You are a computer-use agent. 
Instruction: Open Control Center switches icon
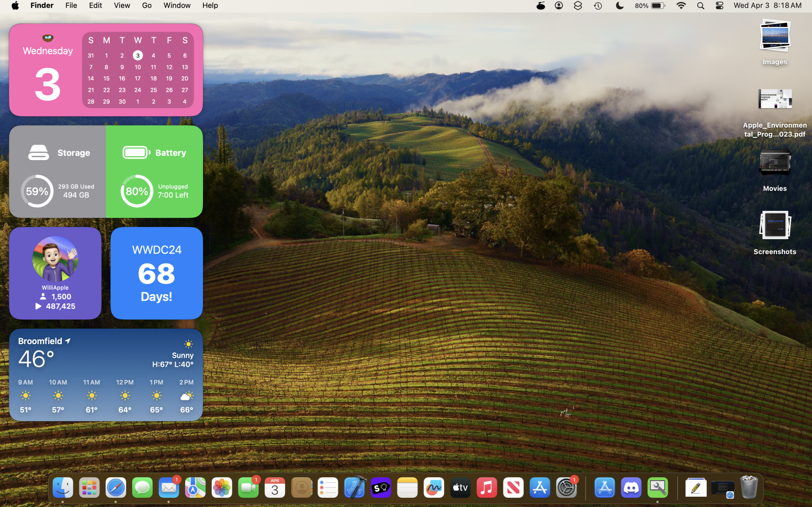tap(719, 6)
